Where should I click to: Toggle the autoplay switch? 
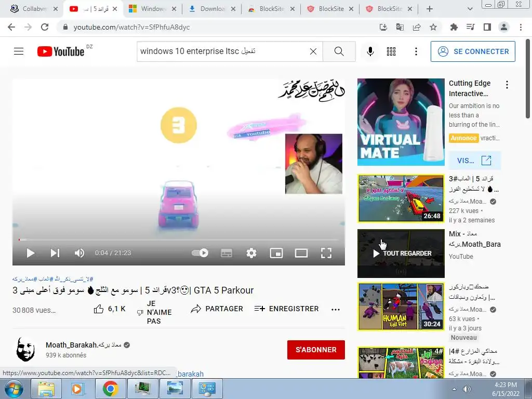click(x=200, y=253)
